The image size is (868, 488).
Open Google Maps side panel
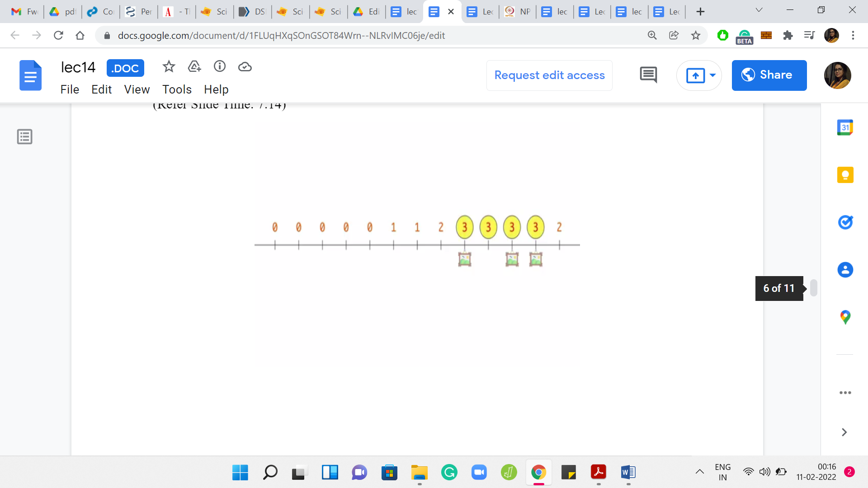(845, 317)
